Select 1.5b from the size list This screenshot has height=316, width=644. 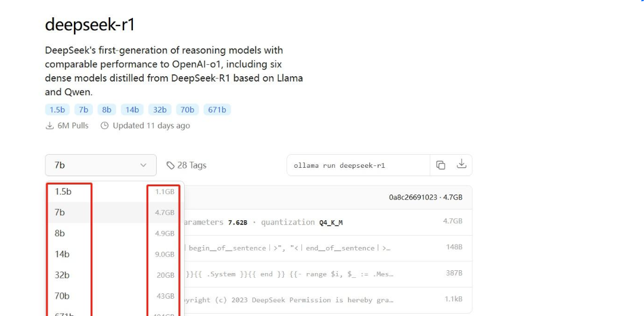[114, 191]
